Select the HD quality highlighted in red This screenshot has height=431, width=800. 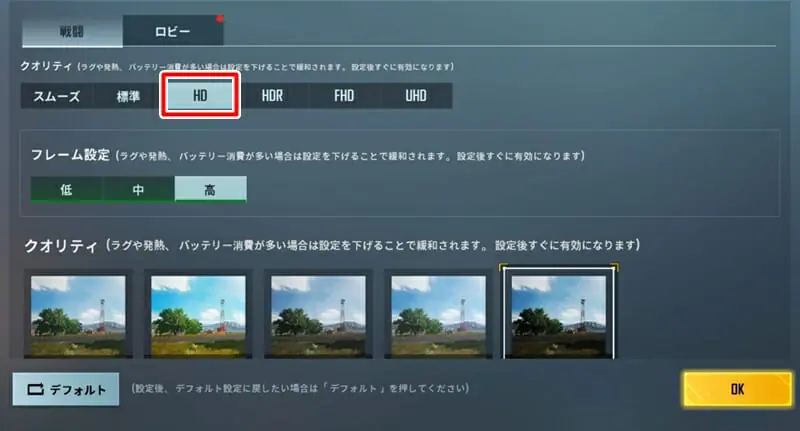pos(200,95)
